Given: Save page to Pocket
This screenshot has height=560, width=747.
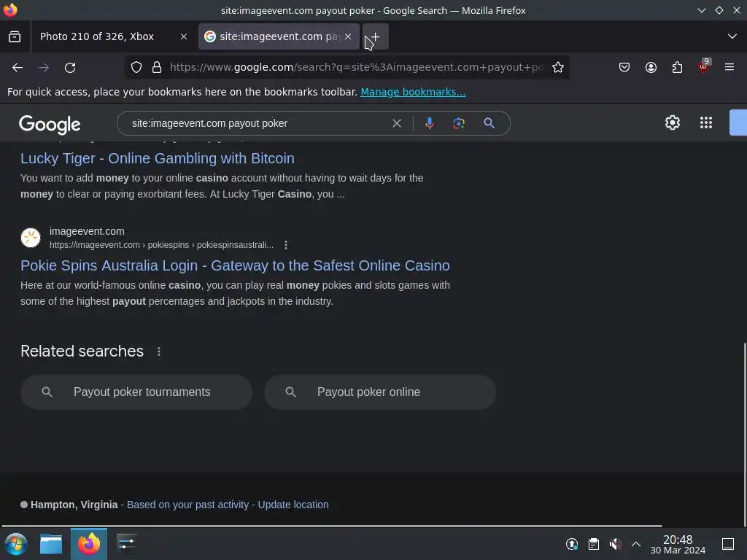Looking at the screenshot, I should coord(624,68).
